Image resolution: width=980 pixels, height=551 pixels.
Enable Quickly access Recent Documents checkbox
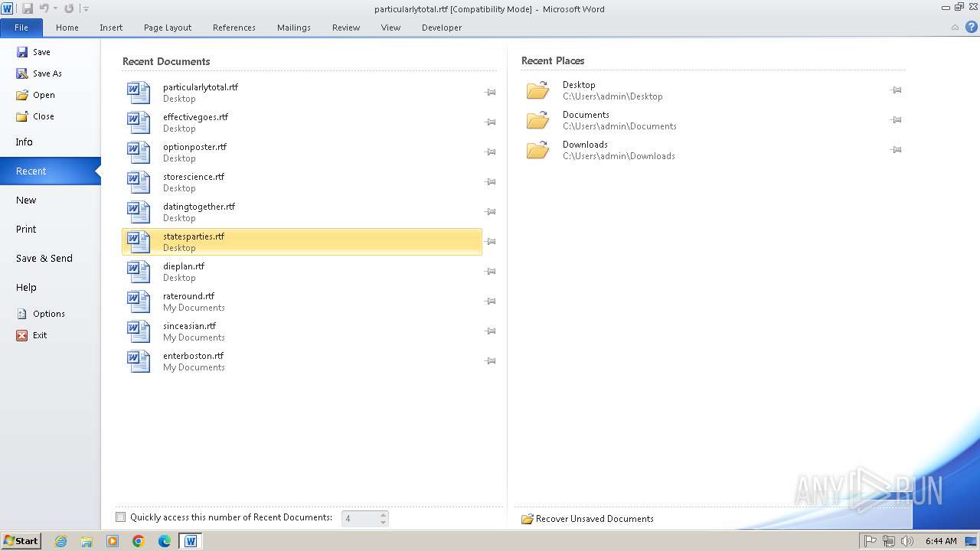pos(120,517)
